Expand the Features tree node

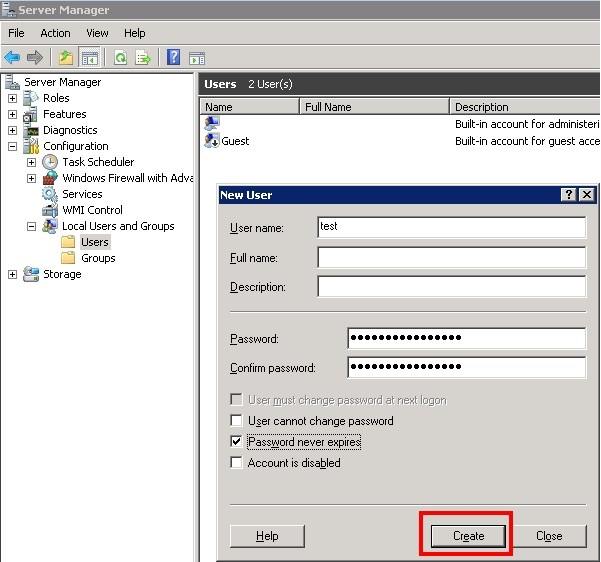[13, 114]
